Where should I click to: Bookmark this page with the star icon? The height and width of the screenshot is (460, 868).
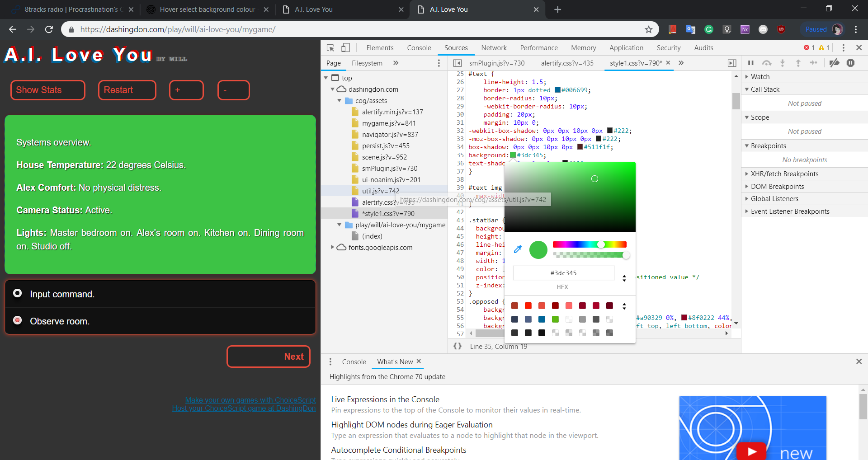point(649,29)
